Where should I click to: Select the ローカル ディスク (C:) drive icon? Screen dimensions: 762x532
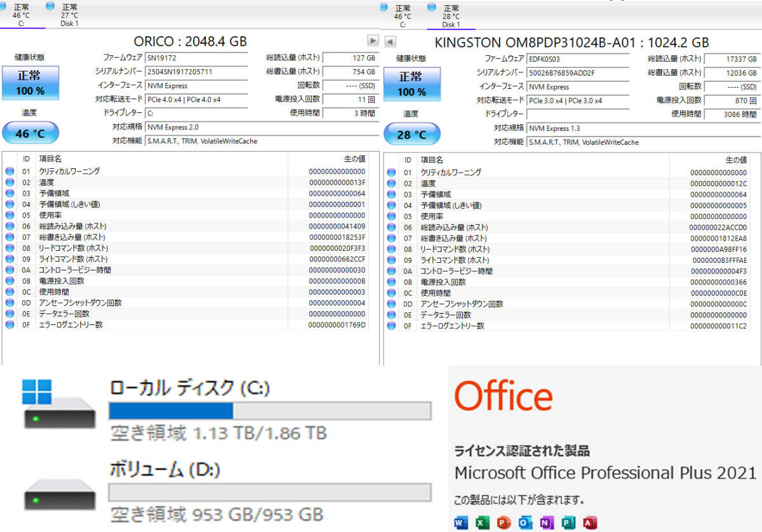pos(59,404)
